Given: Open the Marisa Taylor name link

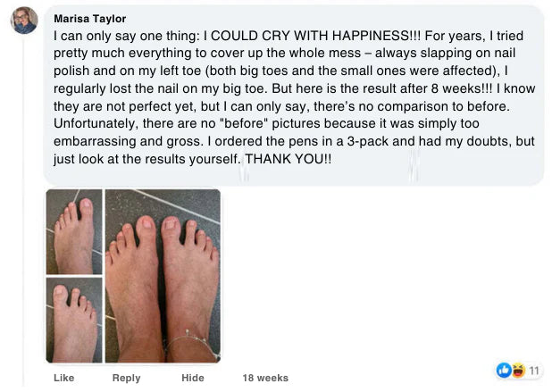Looking at the screenshot, I should (90, 19).
